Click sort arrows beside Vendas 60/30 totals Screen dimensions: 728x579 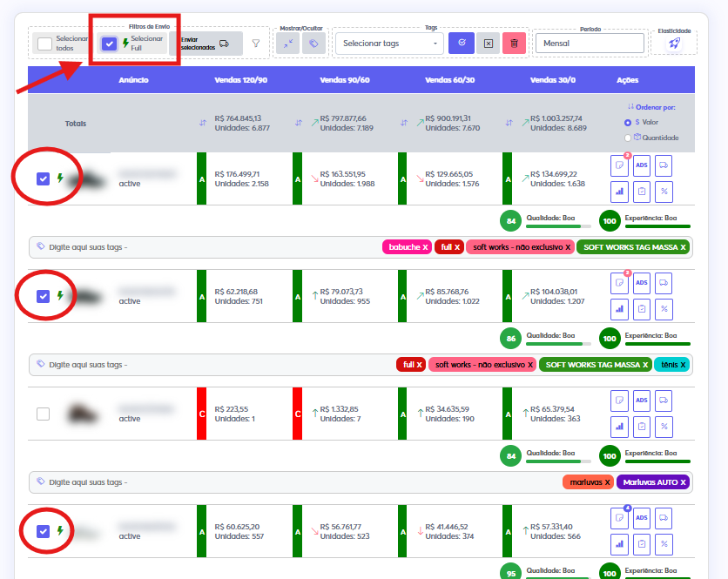(404, 123)
